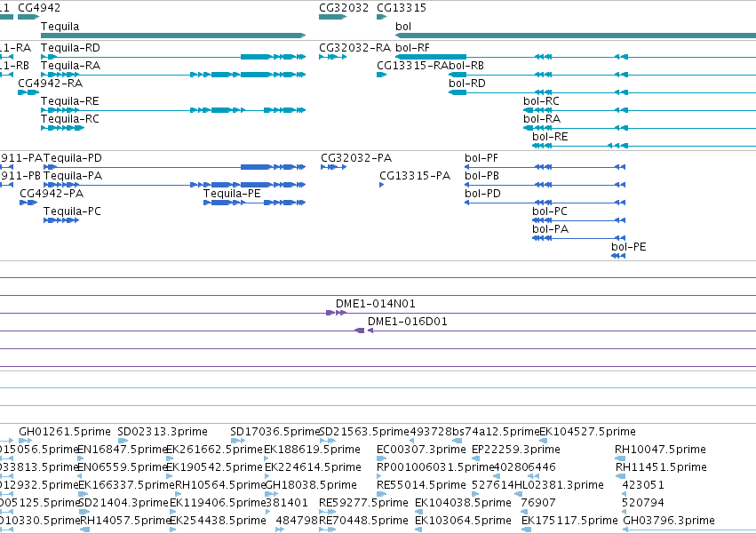Select the SD21563.5prime EST label
The image size is (756, 534).
tap(364, 432)
